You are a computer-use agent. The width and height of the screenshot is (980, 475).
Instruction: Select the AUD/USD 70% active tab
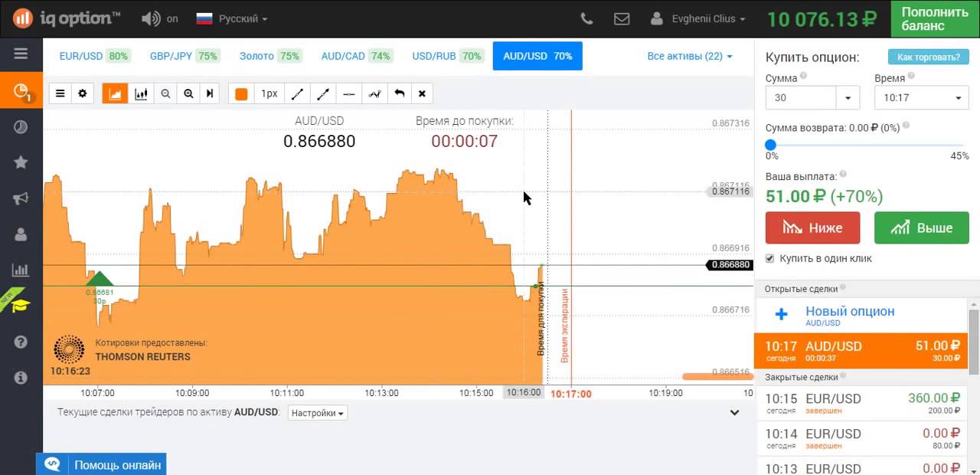pos(537,56)
